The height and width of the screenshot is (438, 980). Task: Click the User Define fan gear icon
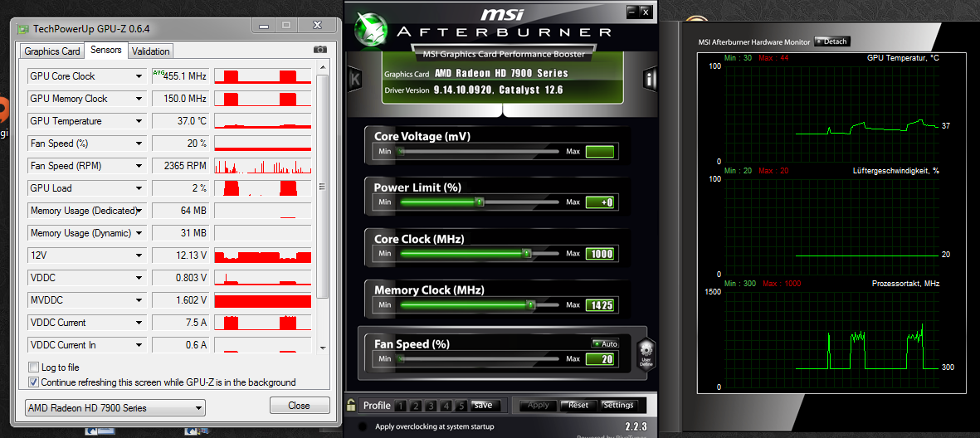click(645, 355)
